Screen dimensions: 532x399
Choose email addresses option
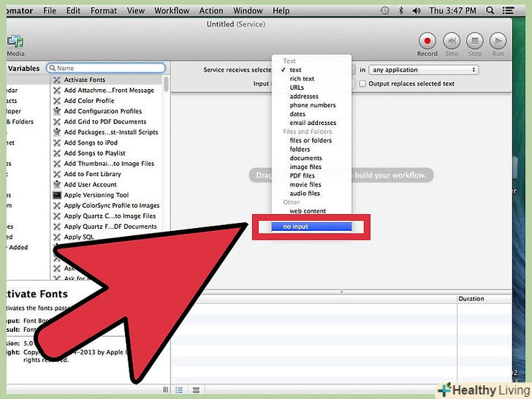click(x=311, y=123)
